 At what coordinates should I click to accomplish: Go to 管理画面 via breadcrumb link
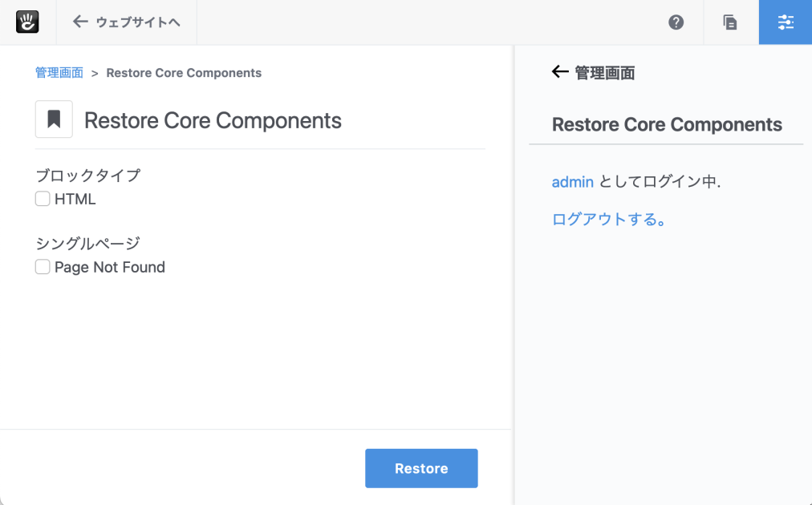pyautogui.click(x=59, y=73)
